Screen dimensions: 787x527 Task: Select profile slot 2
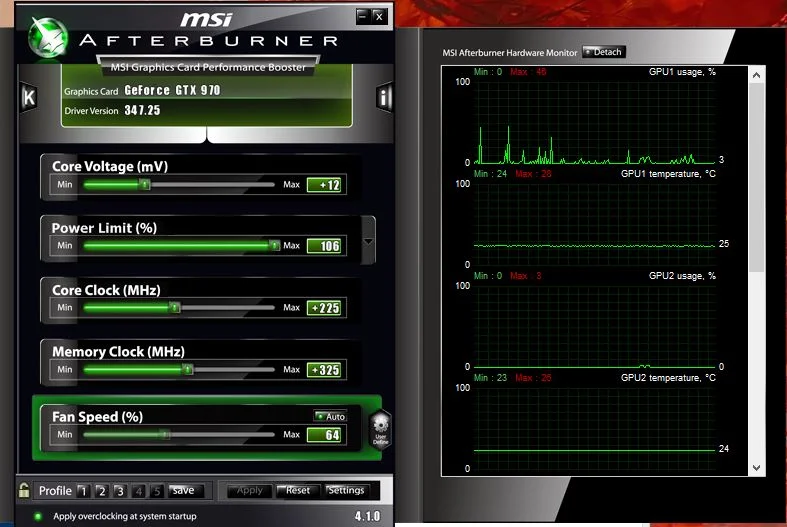coord(101,491)
